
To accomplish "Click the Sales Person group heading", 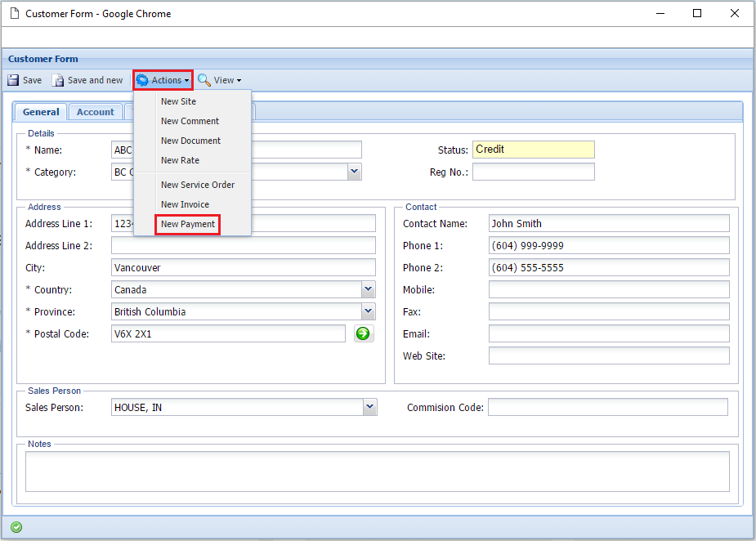I will tap(54, 391).
